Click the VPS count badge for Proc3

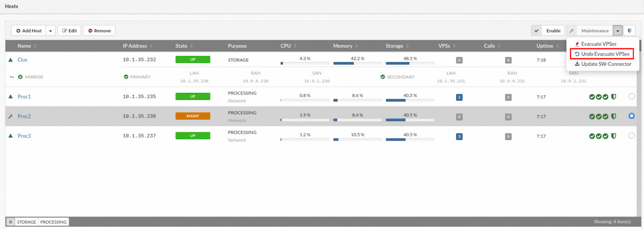(459, 136)
